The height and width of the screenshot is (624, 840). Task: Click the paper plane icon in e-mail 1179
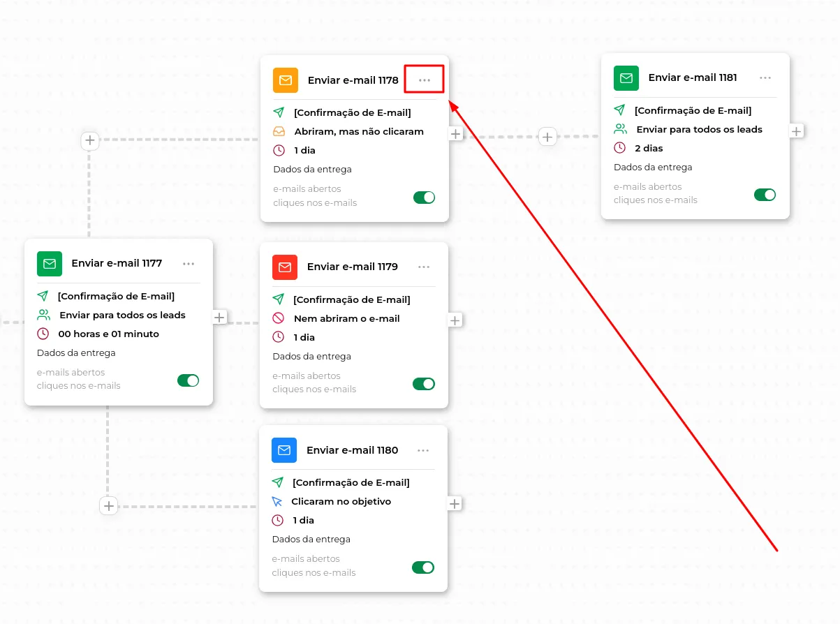(279, 299)
